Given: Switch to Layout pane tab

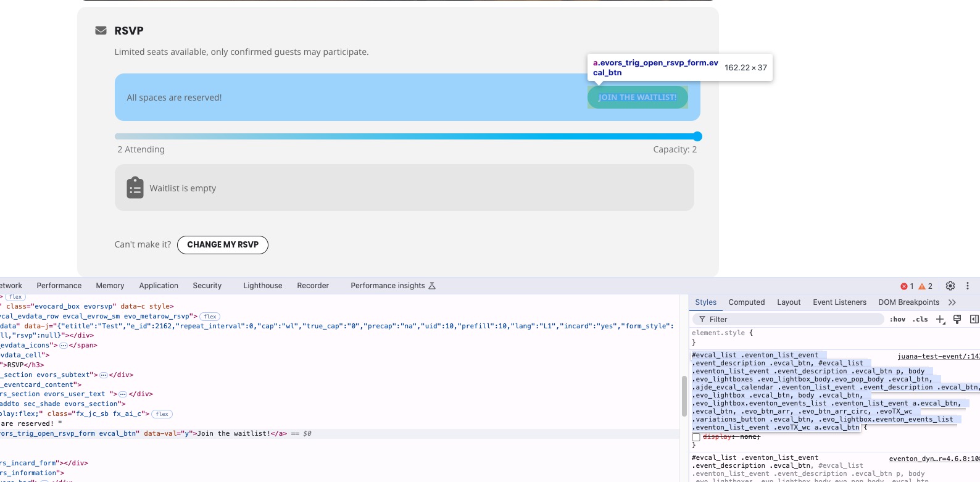Looking at the screenshot, I should (789, 302).
